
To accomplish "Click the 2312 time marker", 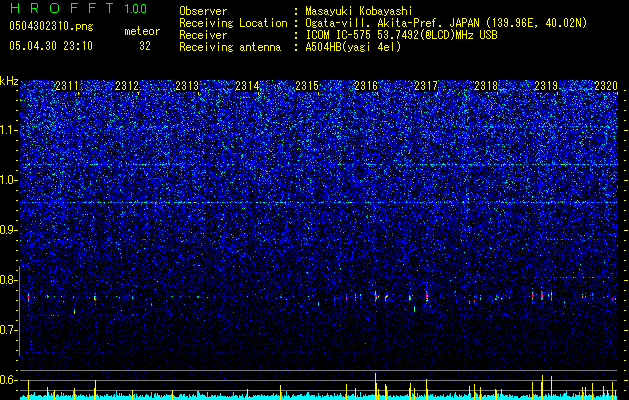I will [127, 86].
